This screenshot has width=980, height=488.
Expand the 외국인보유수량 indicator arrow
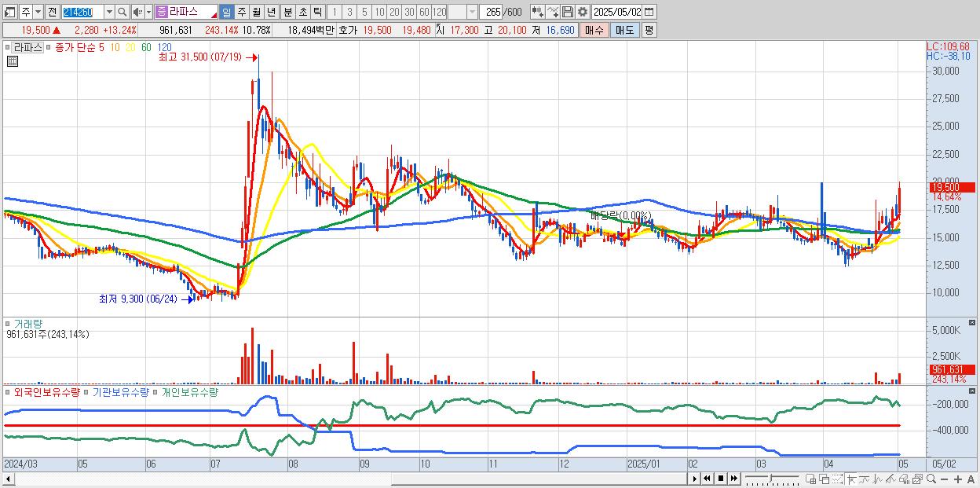[9, 391]
